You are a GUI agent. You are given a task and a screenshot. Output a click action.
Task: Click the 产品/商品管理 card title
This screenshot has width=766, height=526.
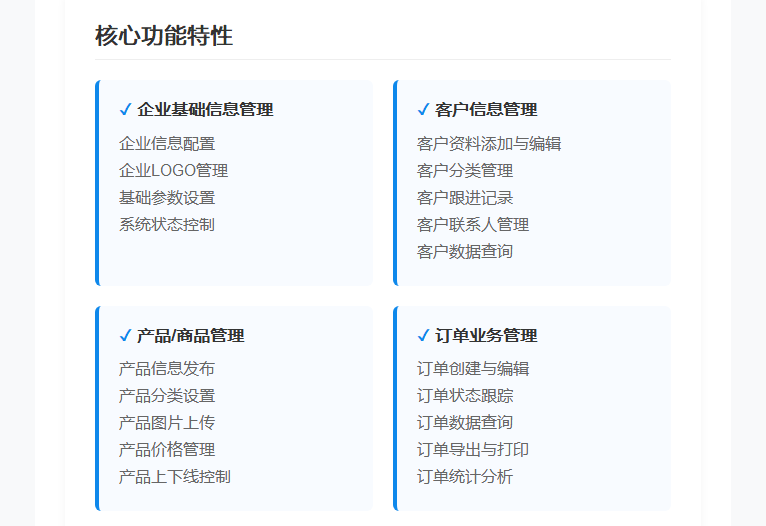pyautogui.click(x=191, y=336)
